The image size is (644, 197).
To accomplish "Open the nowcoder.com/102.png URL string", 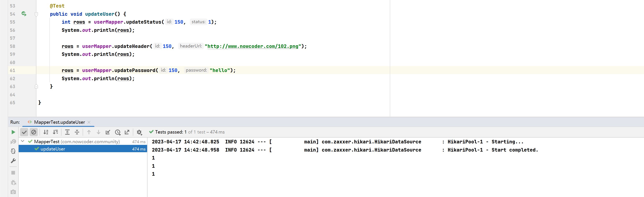I will [x=253, y=46].
